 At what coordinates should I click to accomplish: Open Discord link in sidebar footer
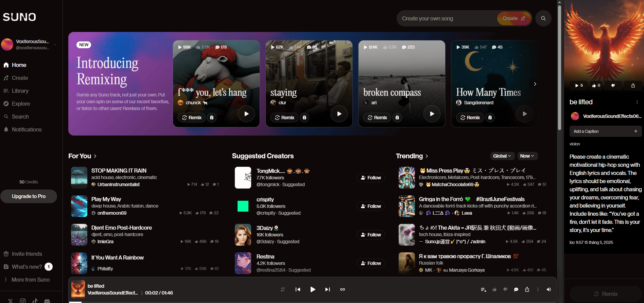click(x=47, y=301)
